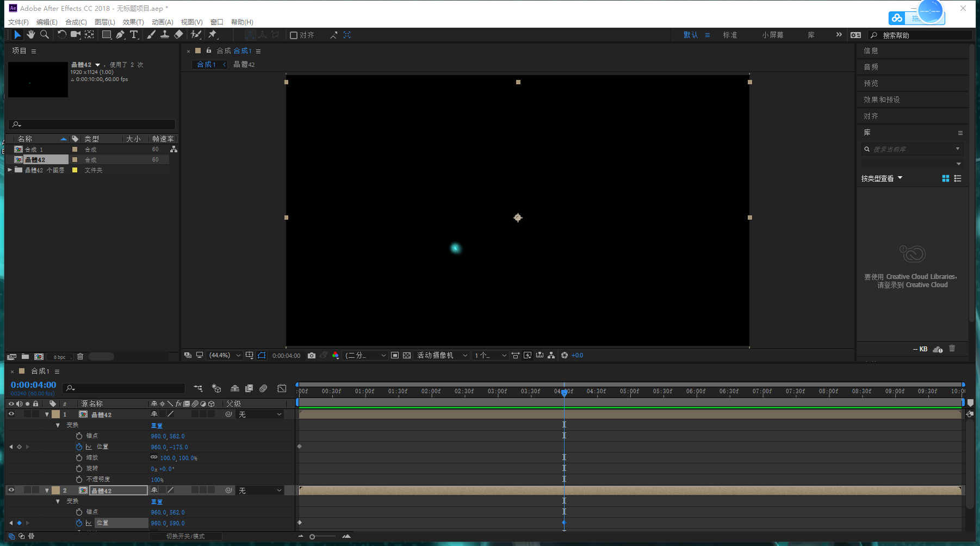Screen dimensions: 980x546
Task: Click 重置 for layer 1 transform
Action: coord(157,426)
